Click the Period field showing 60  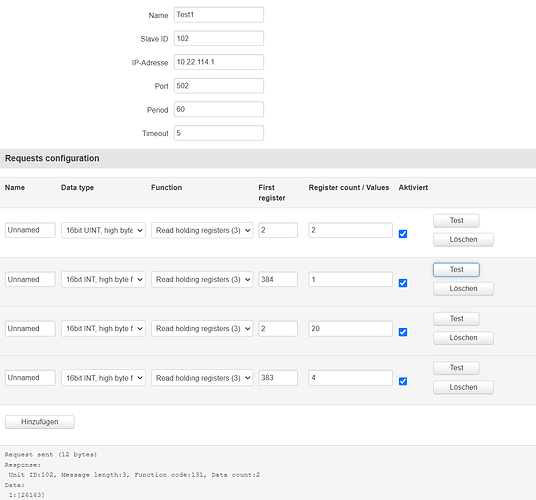pyautogui.click(x=219, y=109)
